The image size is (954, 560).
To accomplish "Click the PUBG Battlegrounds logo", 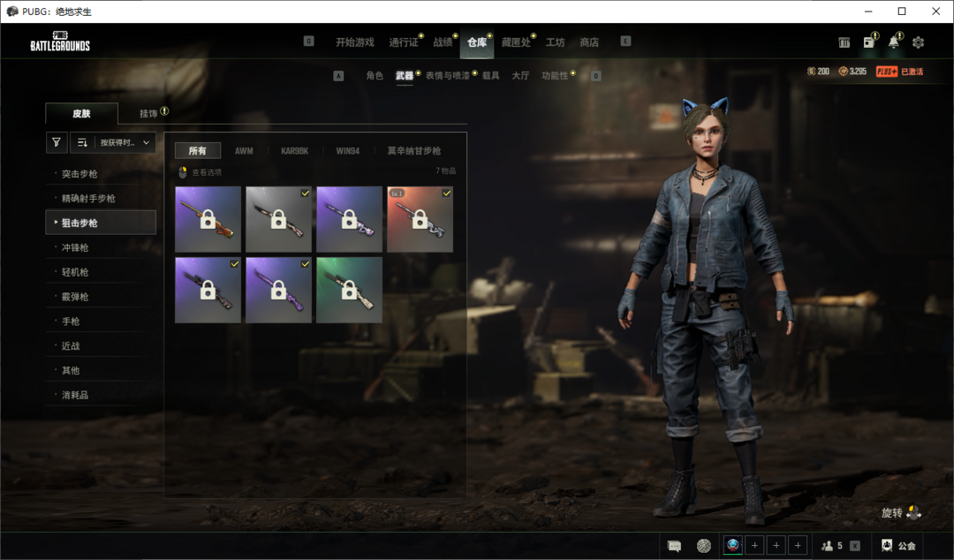I will pyautogui.click(x=60, y=42).
